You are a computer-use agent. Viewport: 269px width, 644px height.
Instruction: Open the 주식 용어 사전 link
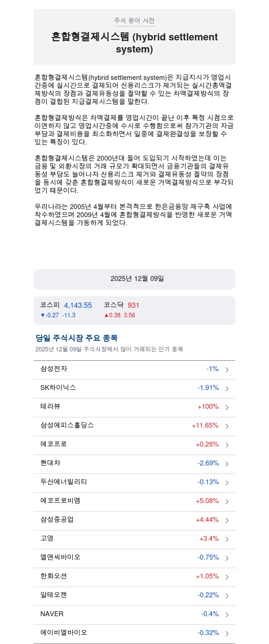tap(134, 21)
